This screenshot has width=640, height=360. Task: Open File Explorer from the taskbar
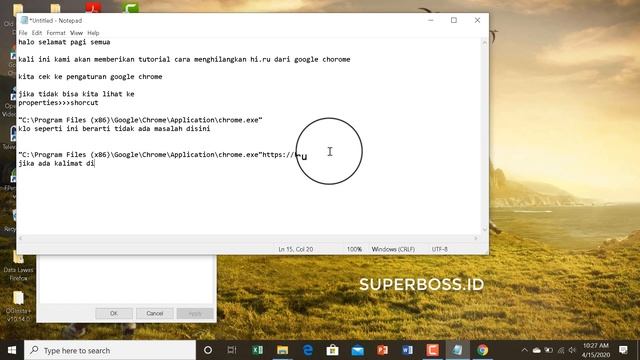[x=282, y=350]
